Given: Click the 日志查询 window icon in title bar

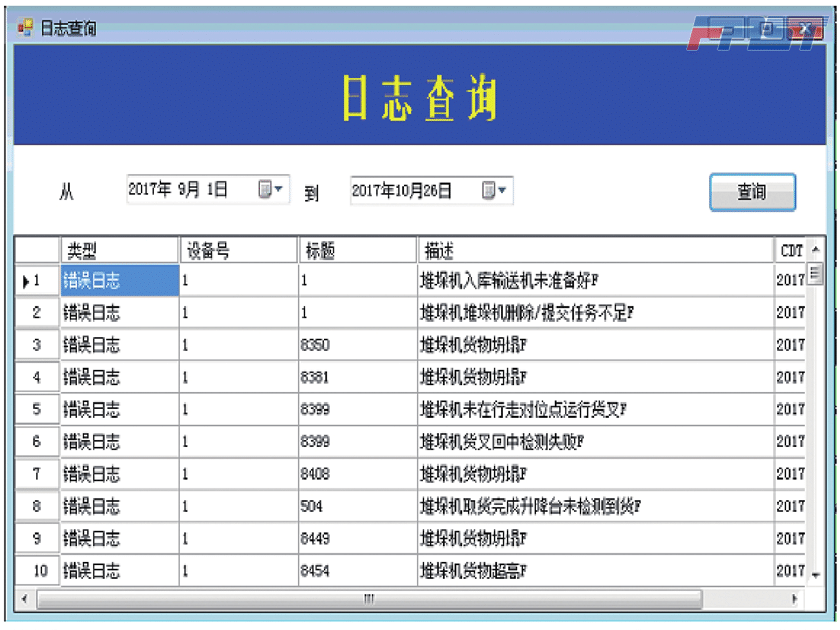Looking at the screenshot, I should point(25,28).
